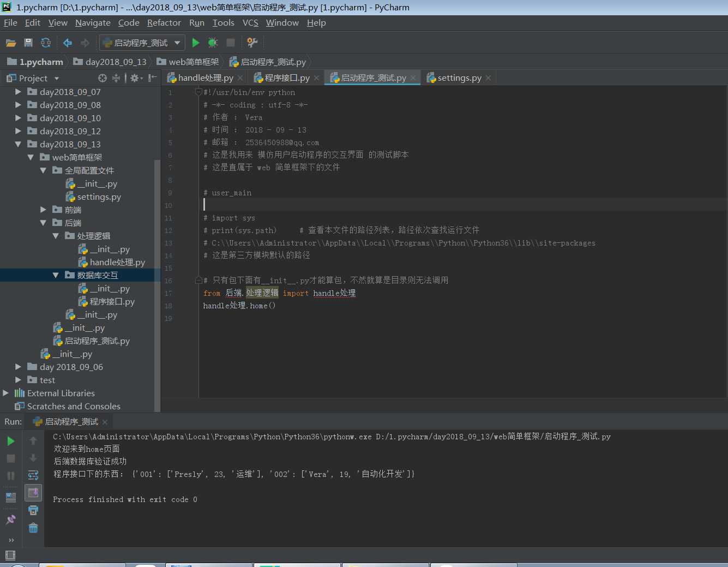Click 1.pycharm in the breadcrumb bar
This screenshot has height=567, width=728.
tap(35, 62)
